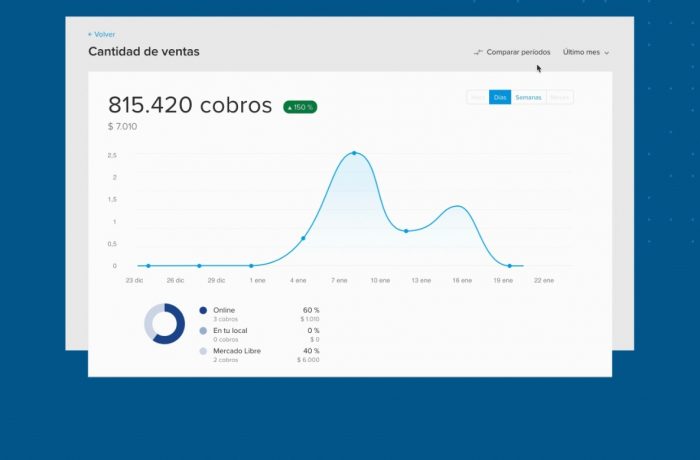Image resolution: width=700 pixels, height=460 pixels.
Task: Click the 40 % Mercado Libre percentage
Action: [311, 351]
